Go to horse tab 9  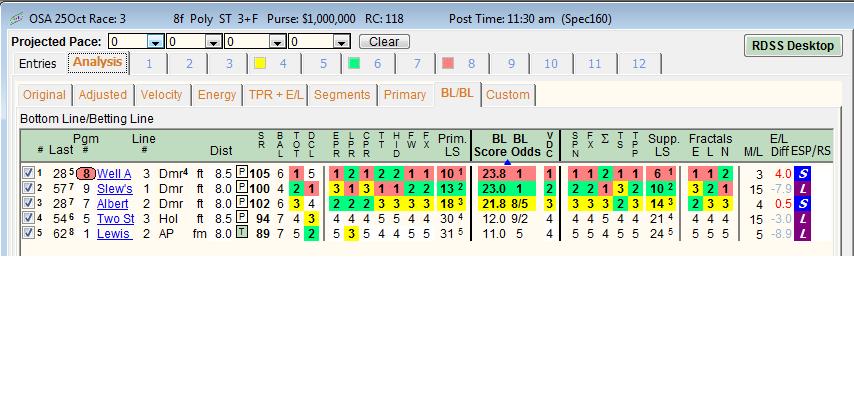pos(511,64)
